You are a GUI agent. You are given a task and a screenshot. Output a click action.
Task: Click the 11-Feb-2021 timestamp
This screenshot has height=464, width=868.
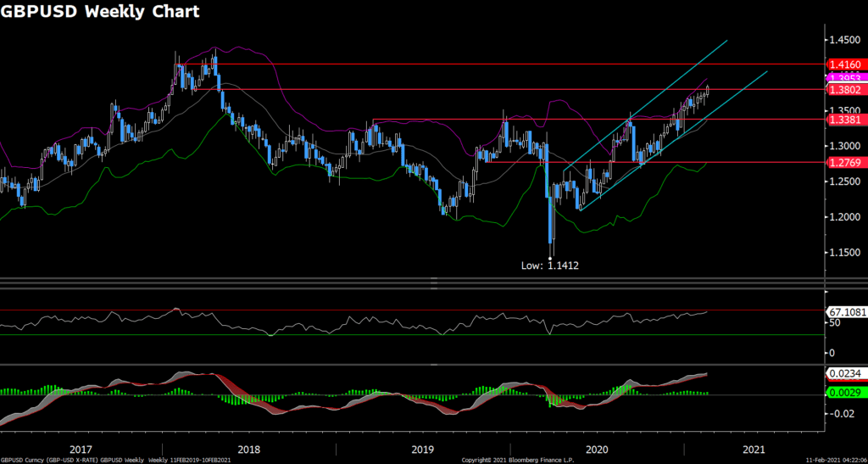837,460
